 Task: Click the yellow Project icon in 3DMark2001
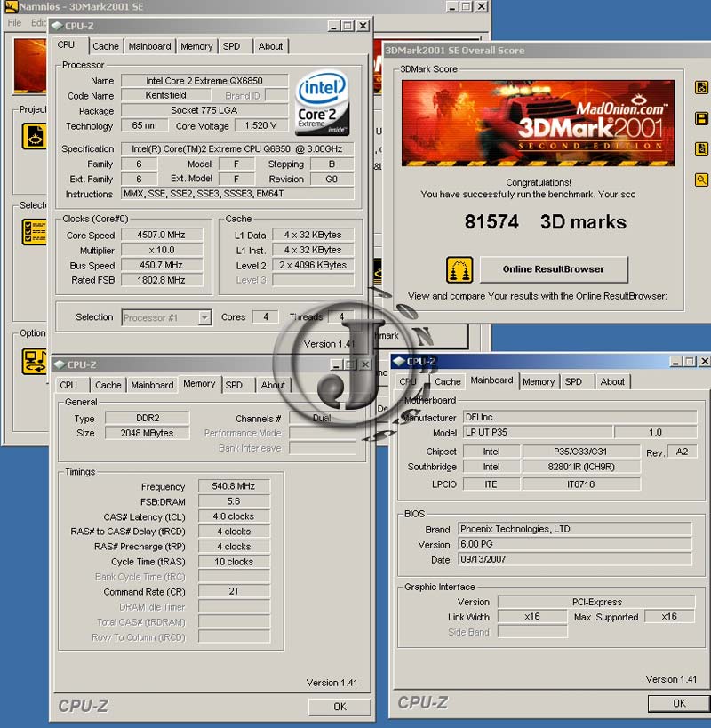coord(35,137)
